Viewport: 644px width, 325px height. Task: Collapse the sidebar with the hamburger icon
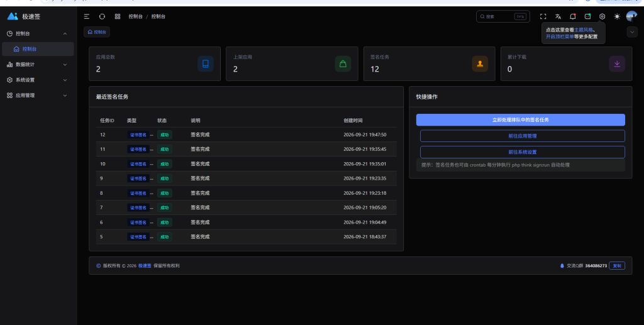[87, 16]
